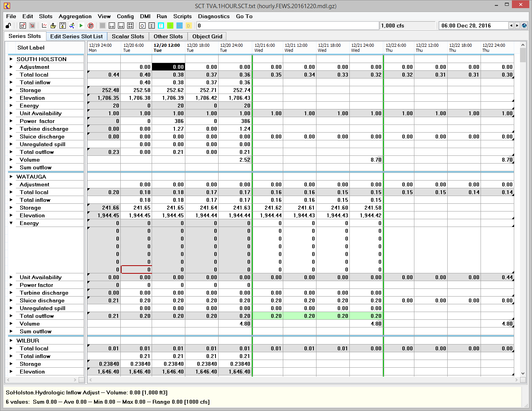Click the vertical scrollbar down arrow
This screenshot has width=532, height=411.
point(523,373)
